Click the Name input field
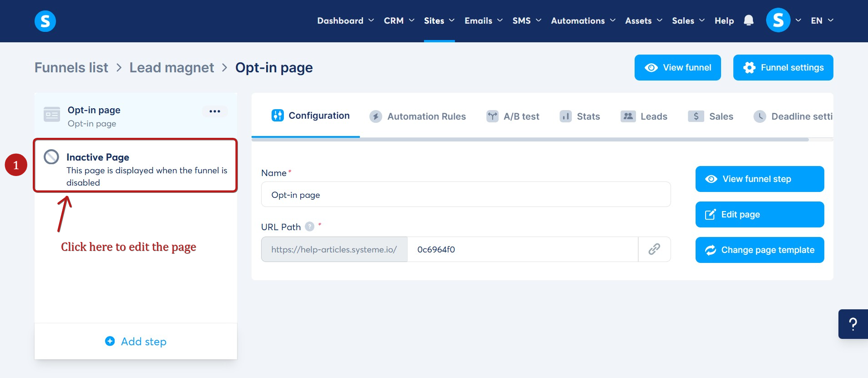This screenshot has height=378, width=868. [x=466, y=195]
